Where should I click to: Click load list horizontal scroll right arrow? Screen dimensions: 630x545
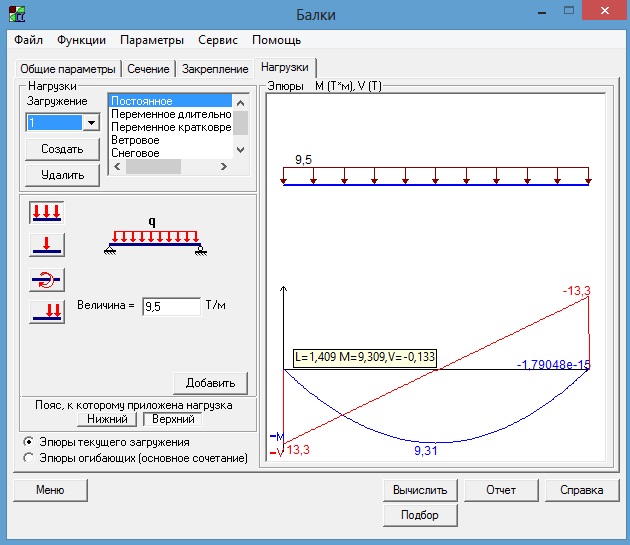[224, 166]
